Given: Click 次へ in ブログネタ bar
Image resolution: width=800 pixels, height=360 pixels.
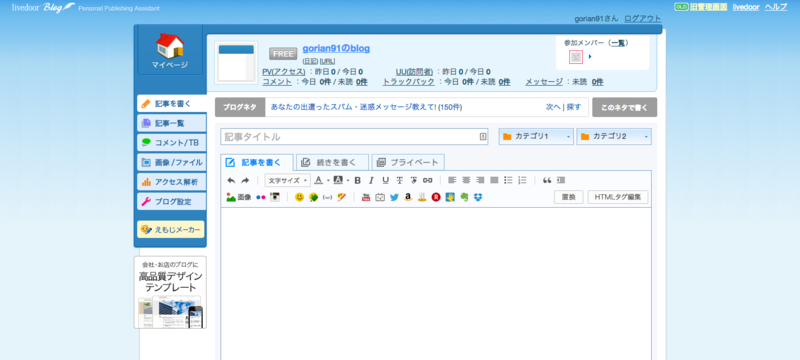Looking at the screenshot, I should 553,107.
